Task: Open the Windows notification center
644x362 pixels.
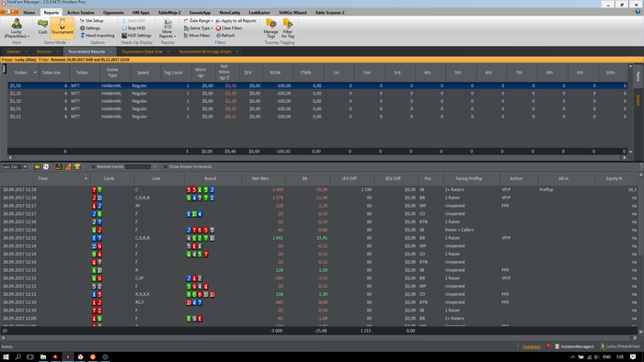Action: [x=633, y=357]
